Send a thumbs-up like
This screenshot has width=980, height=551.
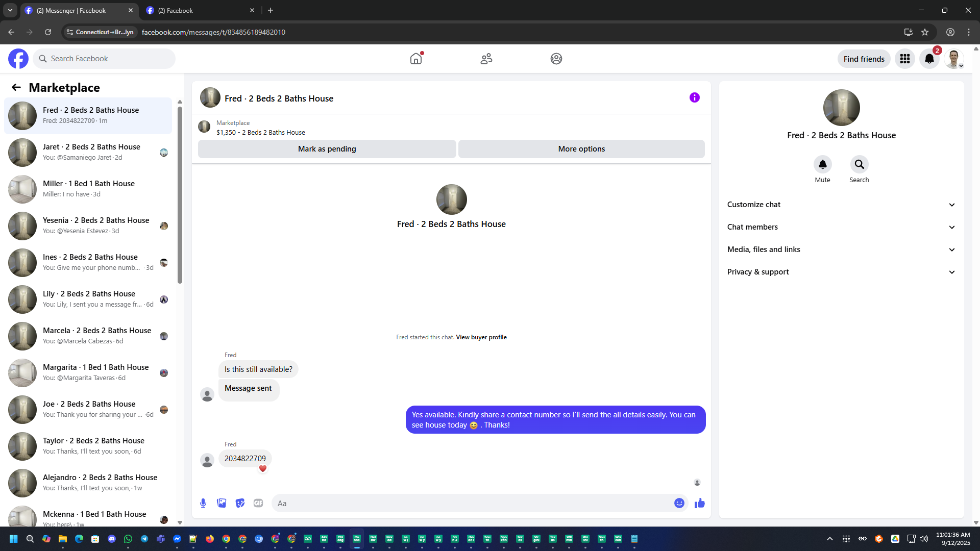699,503
